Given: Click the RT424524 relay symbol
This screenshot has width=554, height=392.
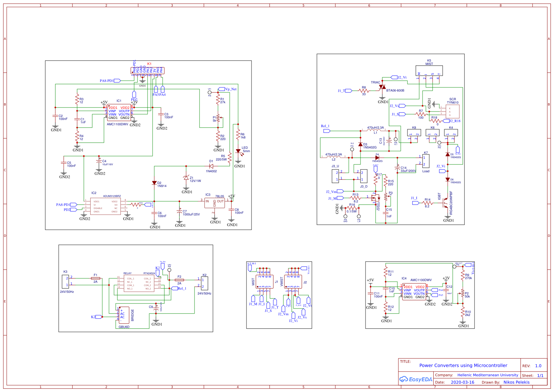Looking at the screenshot, I should point(139,283).
